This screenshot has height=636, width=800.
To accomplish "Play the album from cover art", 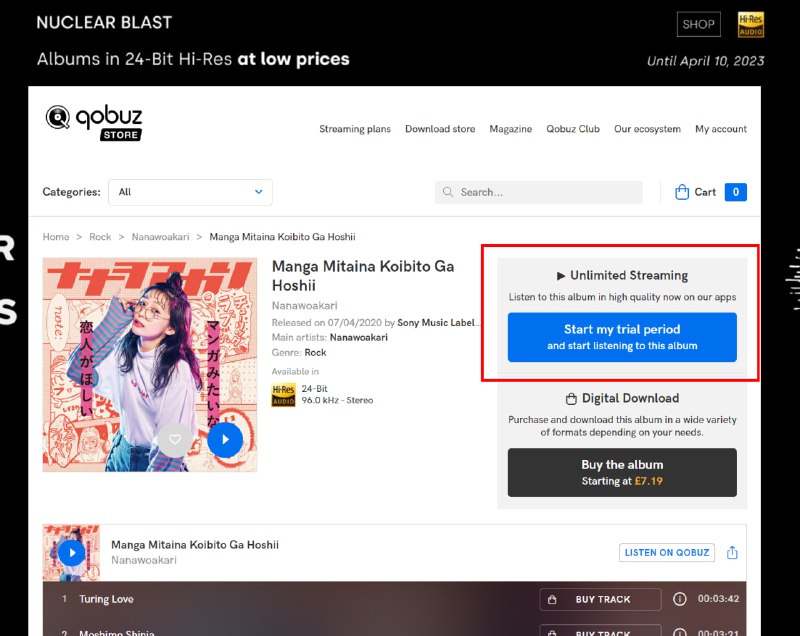I will (x=226, y=439).
